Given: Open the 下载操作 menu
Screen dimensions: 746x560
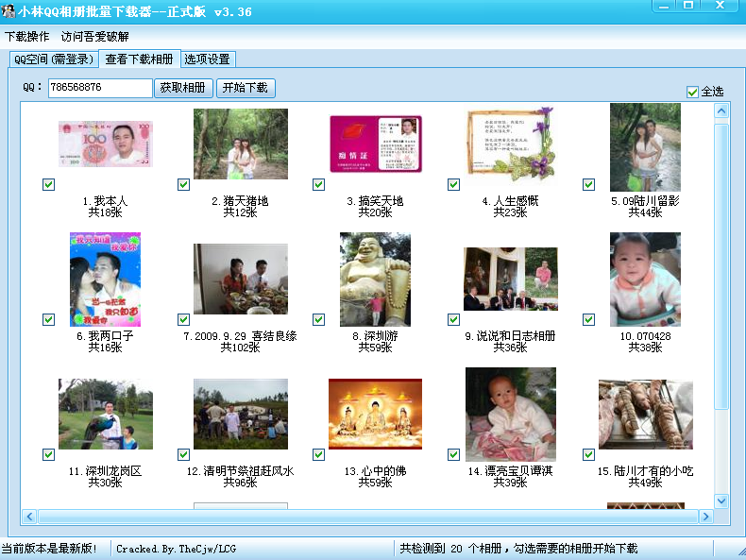Looking at the screenshot, I should point(27,37).
